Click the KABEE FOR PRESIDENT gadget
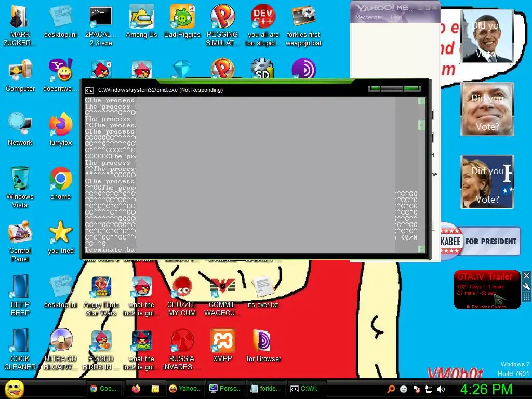Screen dimensions: 532x399 (480, 241)
